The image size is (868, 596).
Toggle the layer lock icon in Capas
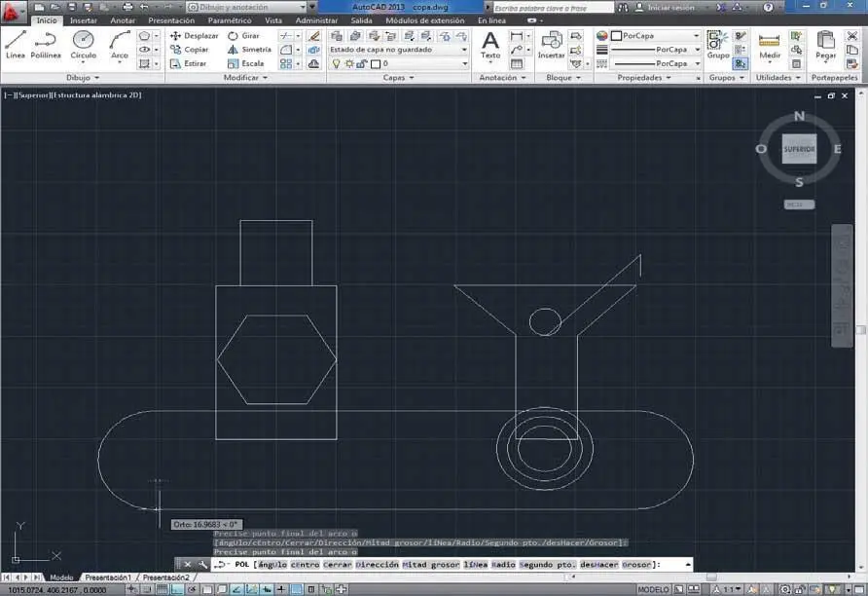[x=362, y=63]
